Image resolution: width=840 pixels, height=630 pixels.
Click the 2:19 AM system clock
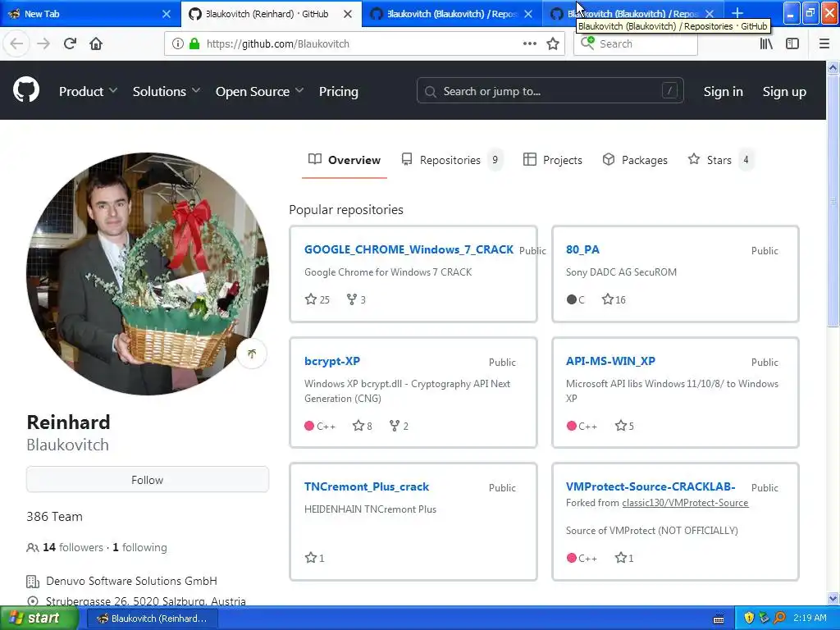pos(810,618)
